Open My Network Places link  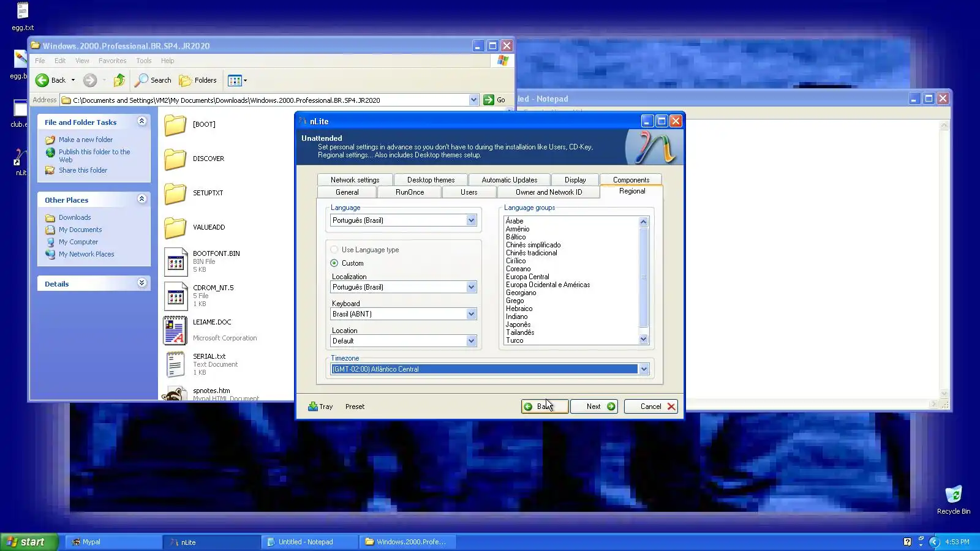[x=86, y=254]
